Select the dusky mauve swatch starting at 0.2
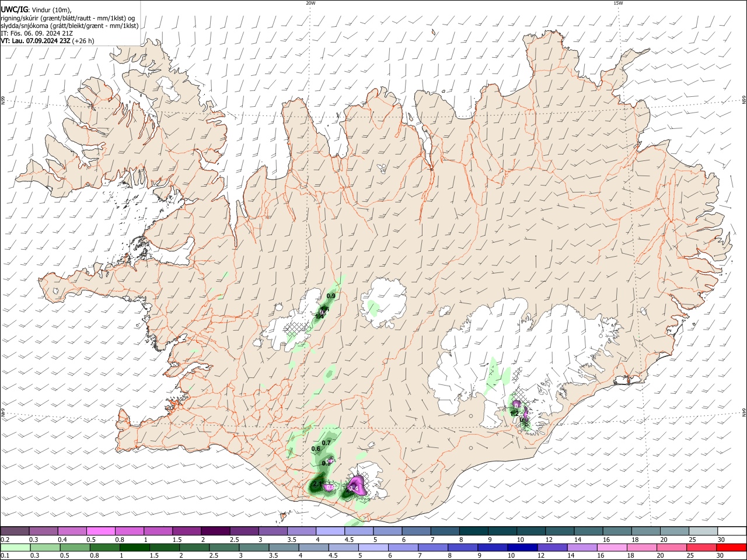Screen dimensions: 747x560 click(15, 531)
